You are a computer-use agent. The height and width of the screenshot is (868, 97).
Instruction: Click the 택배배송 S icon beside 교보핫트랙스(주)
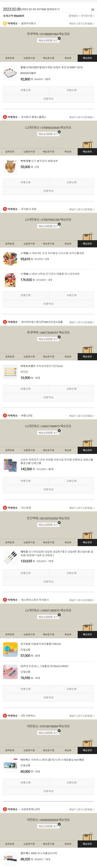click(5, 809)
